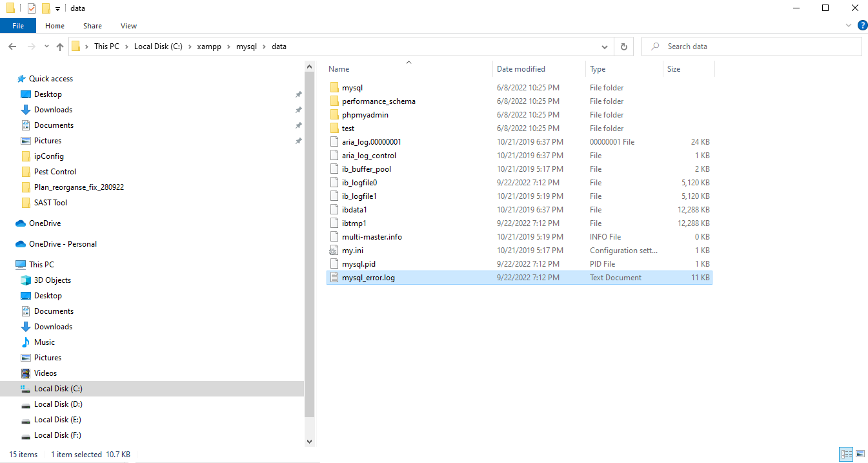
Task: Navigate up one level with the up arrow
Action: [59, 46]
